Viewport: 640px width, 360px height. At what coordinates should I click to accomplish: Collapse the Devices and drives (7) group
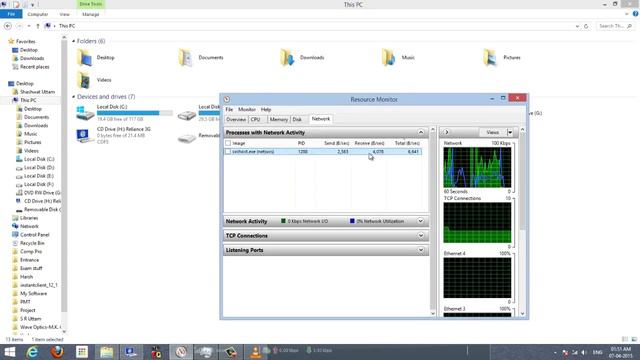[73, 97]
